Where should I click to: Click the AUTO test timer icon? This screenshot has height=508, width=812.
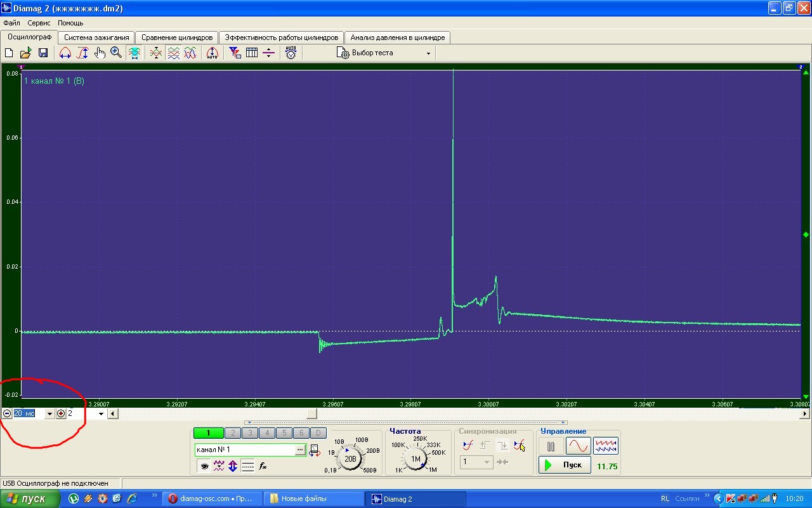click(291, 53)
